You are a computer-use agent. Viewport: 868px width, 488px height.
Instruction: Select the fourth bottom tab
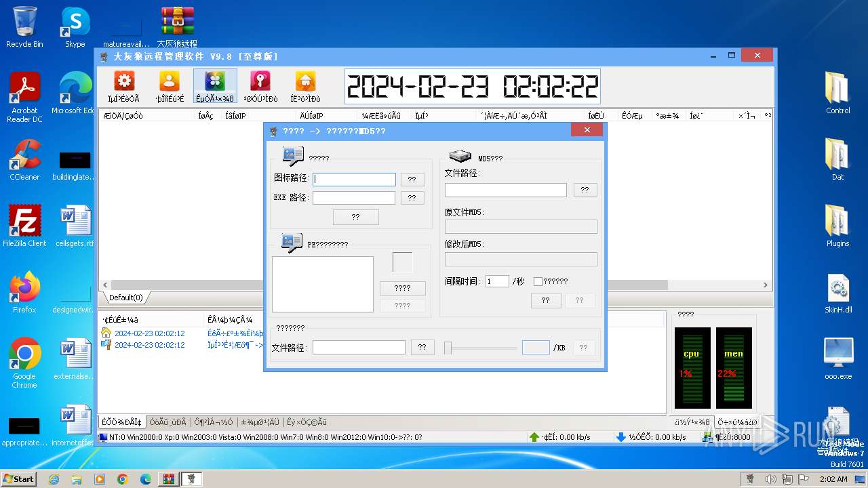click(x=260, y=422)
